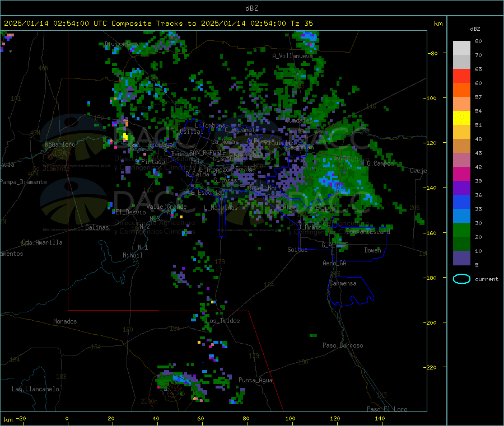Image resolution: width=504 pixels, height=426 pixels.
Task: Click the Pampa_Diamante label
Action: click(24, 182)
